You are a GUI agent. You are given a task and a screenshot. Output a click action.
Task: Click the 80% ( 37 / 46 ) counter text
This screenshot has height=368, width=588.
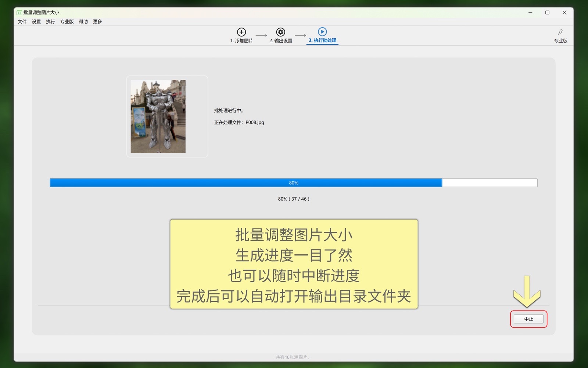(294, 199)
